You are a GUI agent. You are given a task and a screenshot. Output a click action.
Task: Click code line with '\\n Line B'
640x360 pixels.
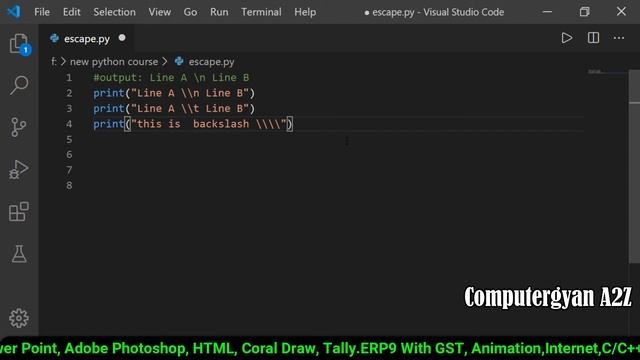pyautogui.click(x=174, y=93)
